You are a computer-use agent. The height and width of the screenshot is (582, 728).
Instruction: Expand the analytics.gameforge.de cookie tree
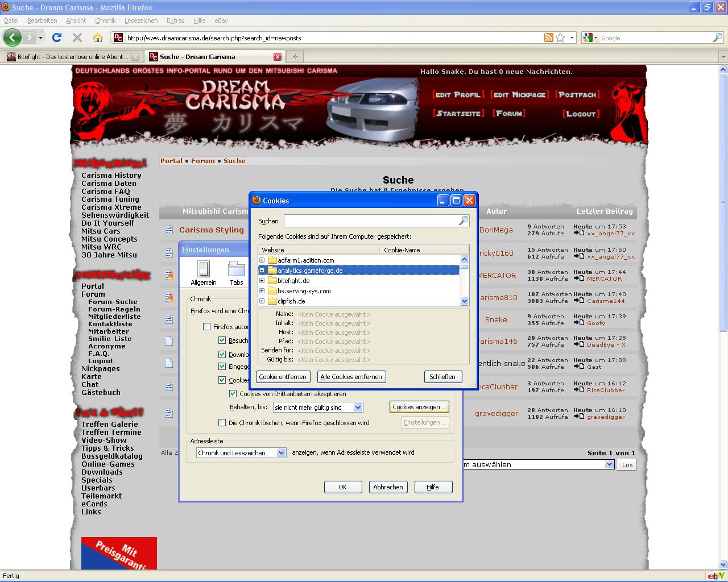tap(262, 271)
